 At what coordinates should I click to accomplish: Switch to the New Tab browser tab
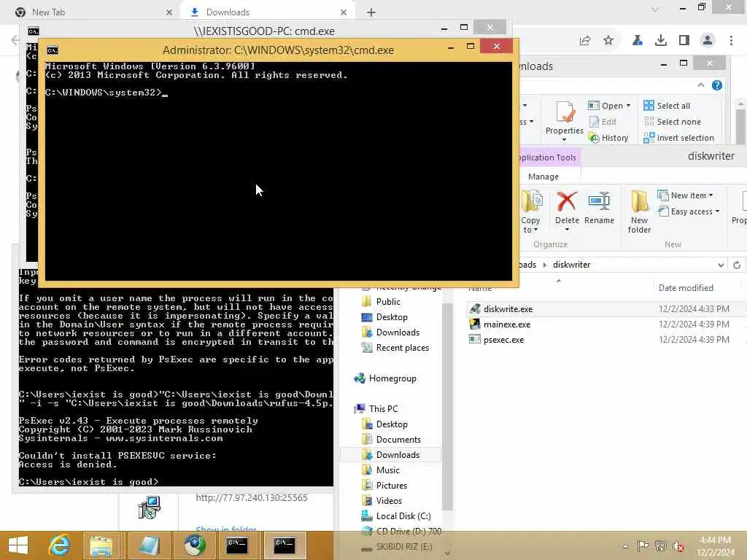point(93,12)
